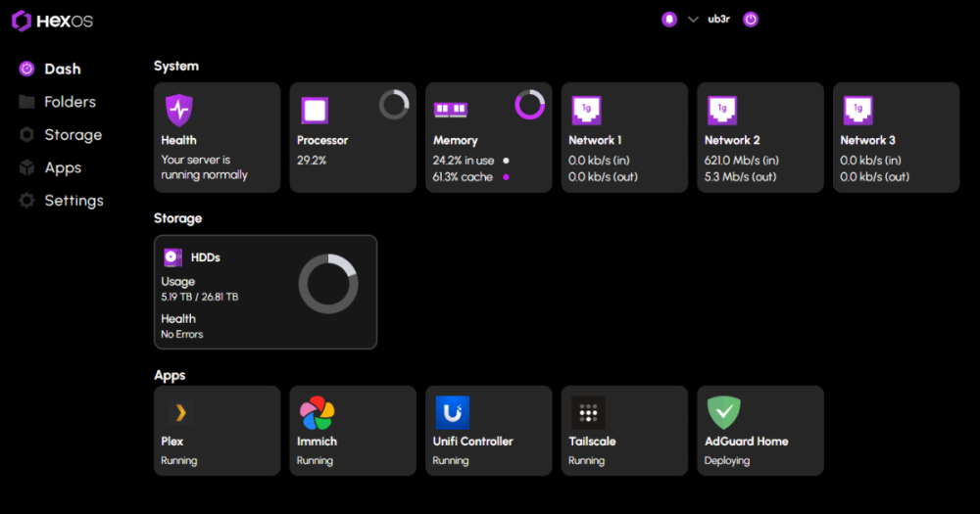The image size is (980, 514).
Task: Click the Memory RAM icon
Action: 450,110
